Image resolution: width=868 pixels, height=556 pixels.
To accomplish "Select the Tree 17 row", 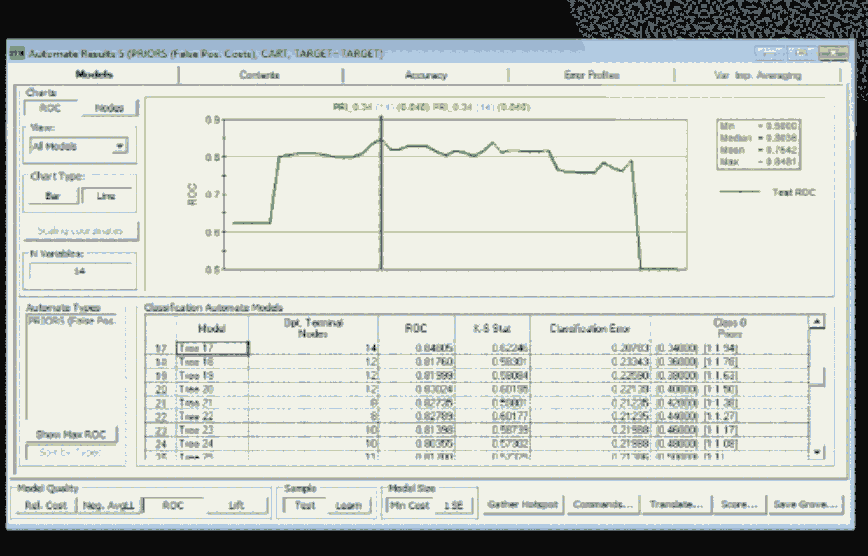I will click(x=210, y=348).
